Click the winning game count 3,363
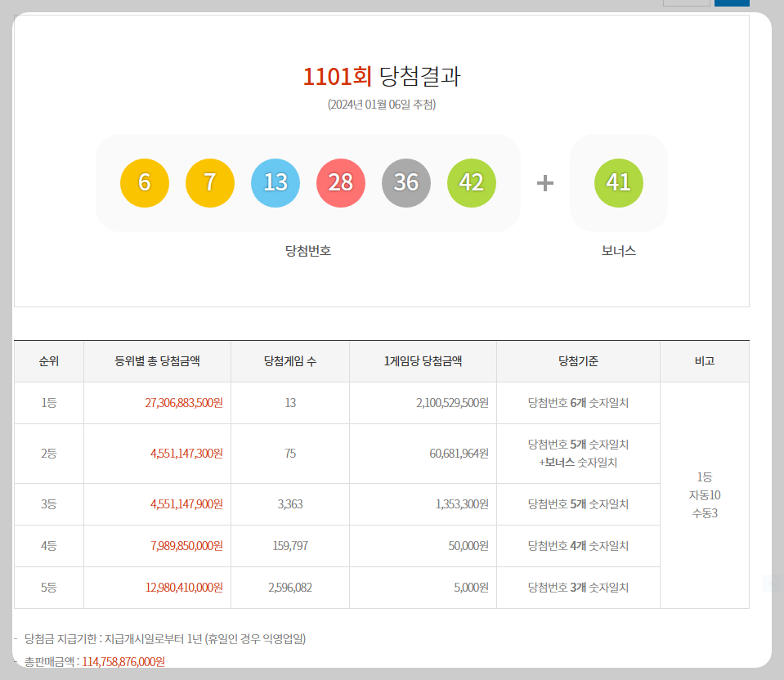The height and width of the screenshot is (680, 784). [x=290, y=504]
